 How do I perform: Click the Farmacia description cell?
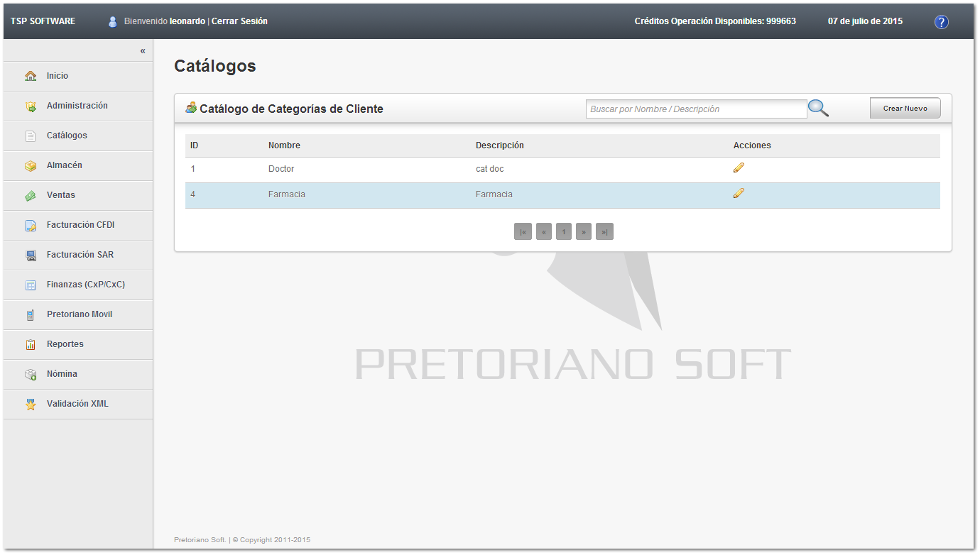click(494, 194)
